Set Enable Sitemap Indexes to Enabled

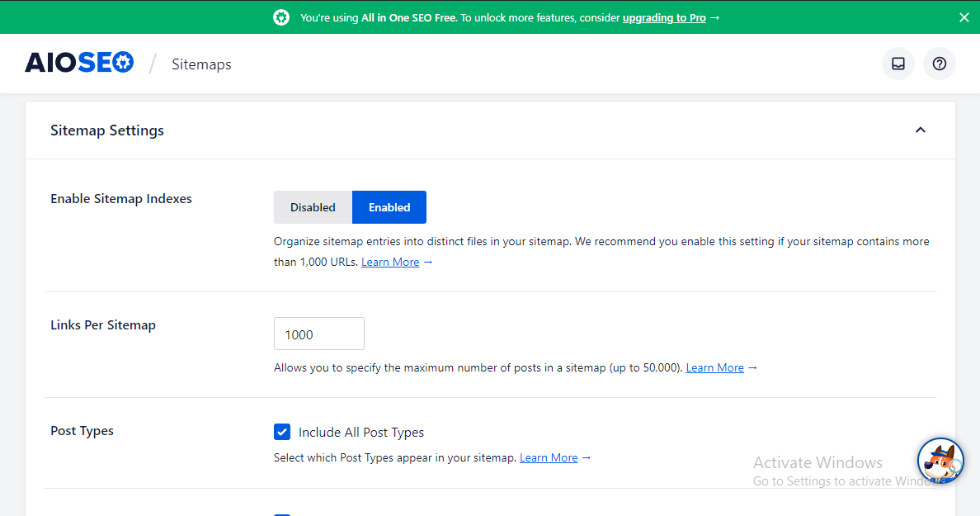[x=389, y=207]
